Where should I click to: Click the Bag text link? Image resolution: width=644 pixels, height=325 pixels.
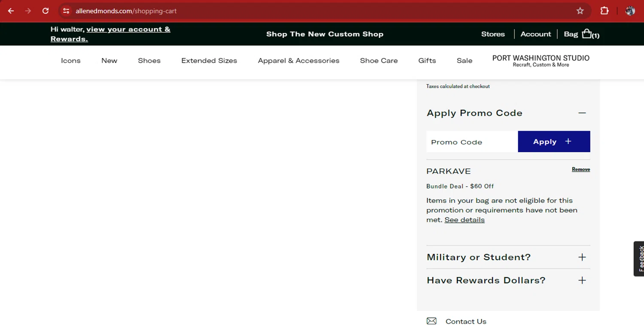pos(571,34)
